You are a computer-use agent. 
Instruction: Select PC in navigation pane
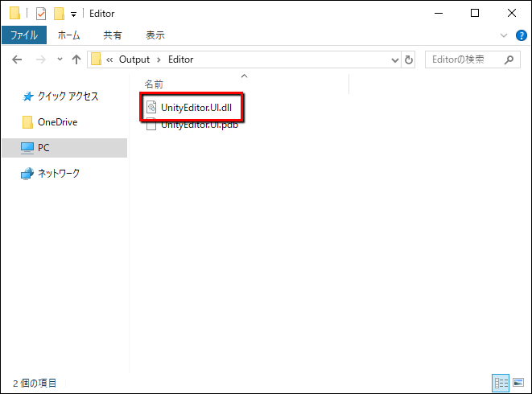64,148
